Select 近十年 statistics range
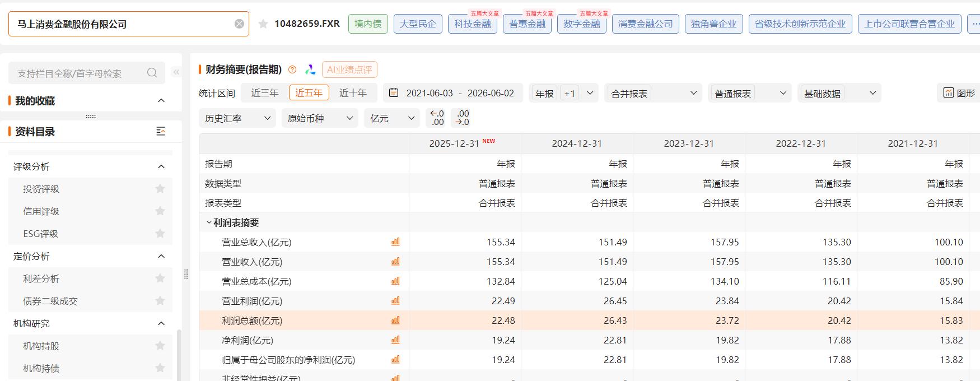The image size is (980, 381). [x=353, y=93]
